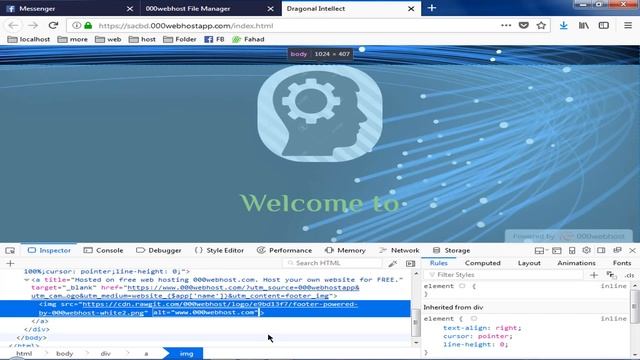Select the Dragonal Intellect tab
The width and height of the screenshot is (640, 360).
(351, 8)
